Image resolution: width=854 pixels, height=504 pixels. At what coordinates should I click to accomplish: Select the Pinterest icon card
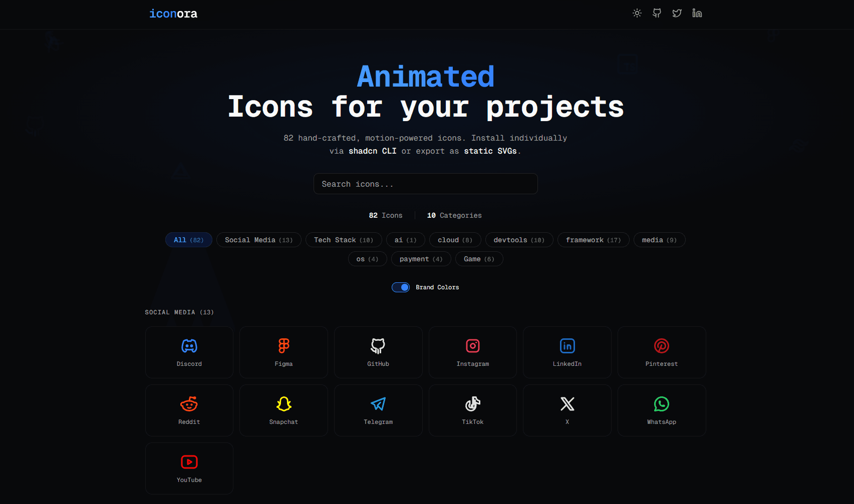662,352
